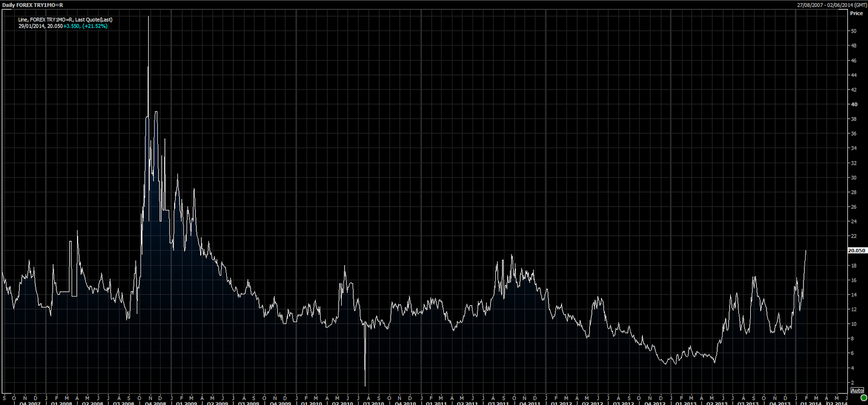Click the 20.050 last price label
Viewport: 868px width, 405px height.
[x=857, y=250]
